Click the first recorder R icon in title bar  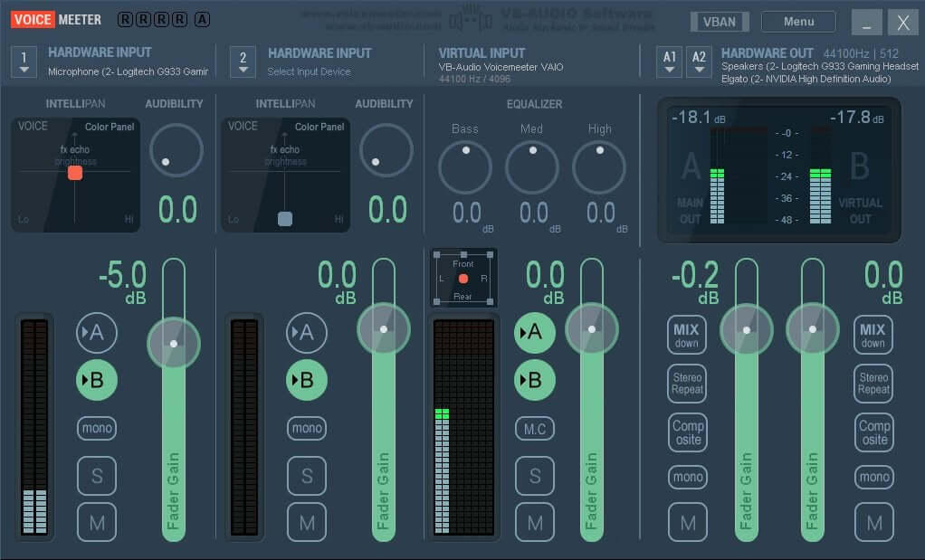(125, 20)
